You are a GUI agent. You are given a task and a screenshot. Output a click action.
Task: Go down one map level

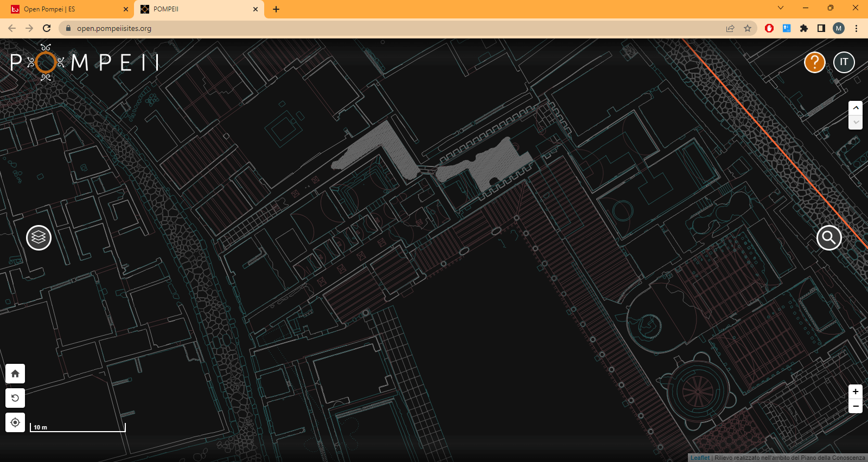pos(856,122)
